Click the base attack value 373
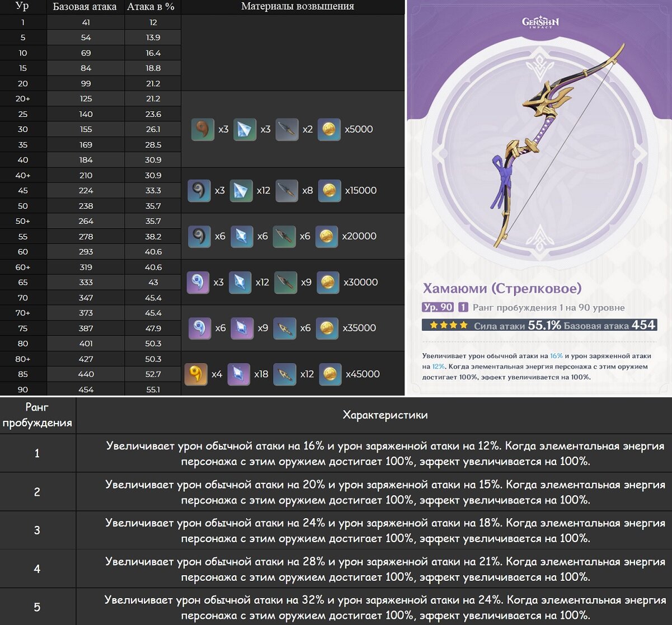 (86, 313)
